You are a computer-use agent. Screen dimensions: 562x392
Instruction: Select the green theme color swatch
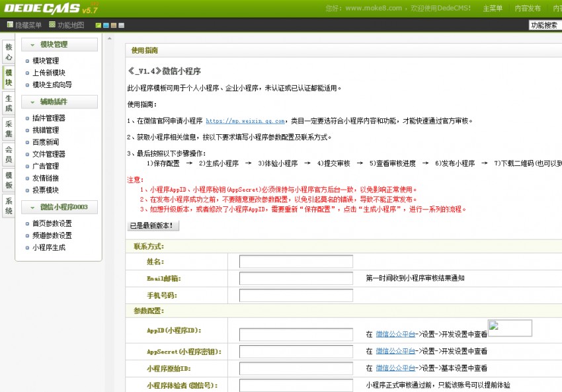(99, 25)
